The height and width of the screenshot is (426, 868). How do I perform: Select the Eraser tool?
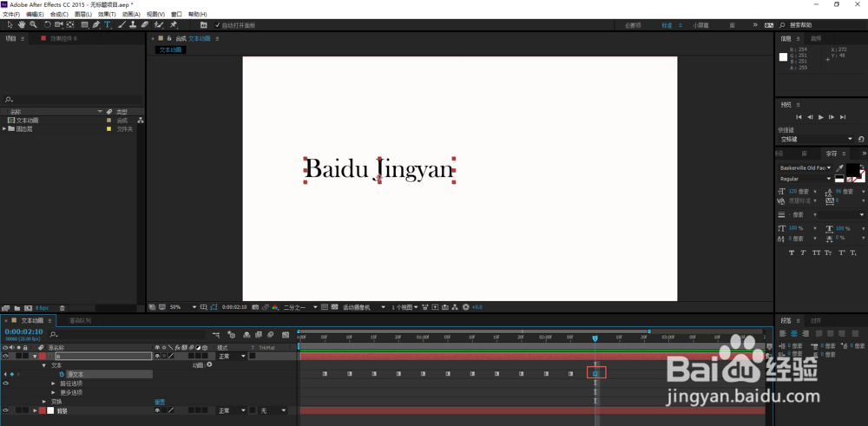click(144, 25)
